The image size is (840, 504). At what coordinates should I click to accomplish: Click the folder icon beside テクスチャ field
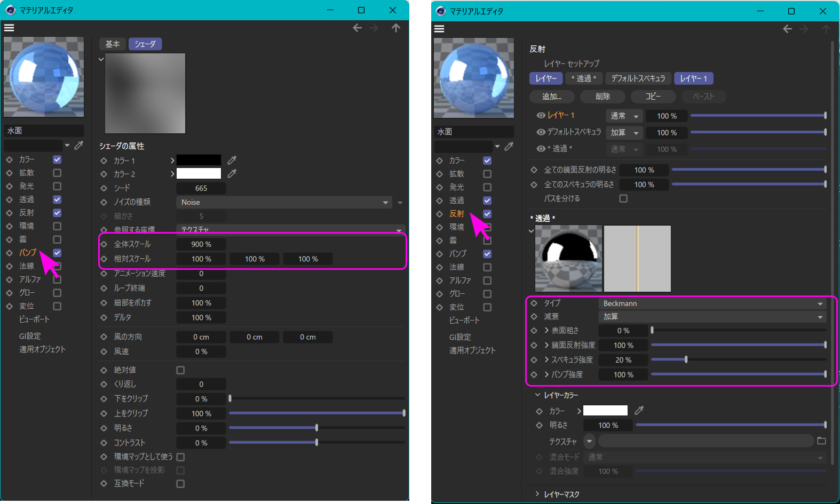pos(821,441)
